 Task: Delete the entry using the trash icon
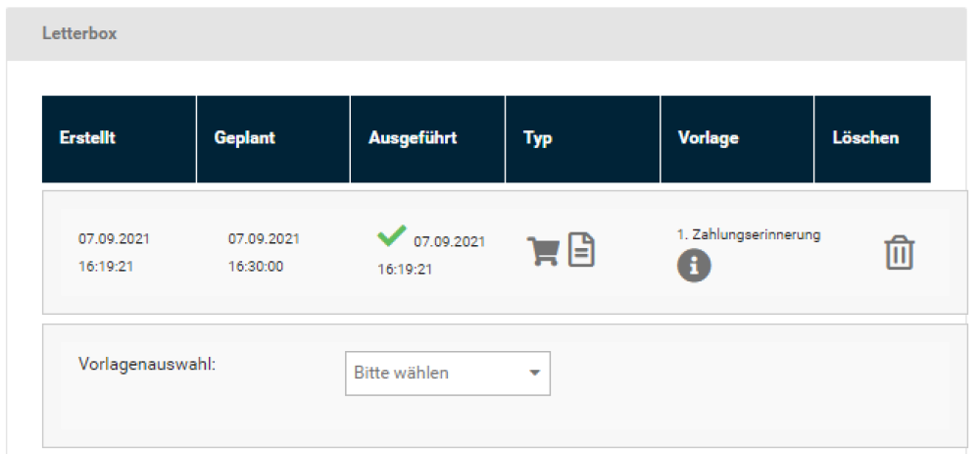[900, 253]
